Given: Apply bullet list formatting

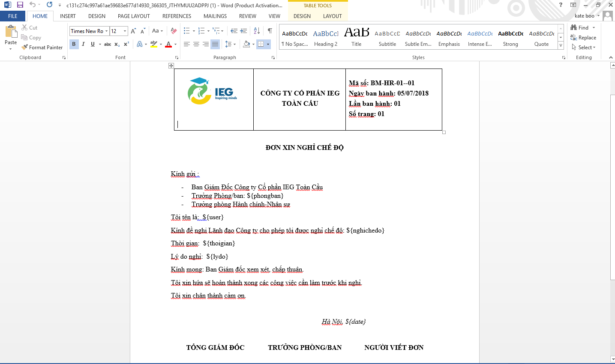Looking at the screenshot, I should point(186,31).
